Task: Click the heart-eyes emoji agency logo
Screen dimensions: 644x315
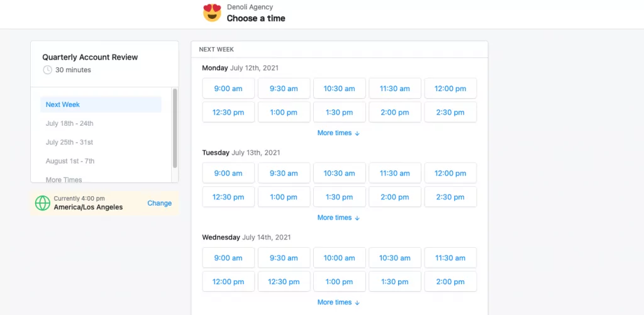Action: [213, 13]
